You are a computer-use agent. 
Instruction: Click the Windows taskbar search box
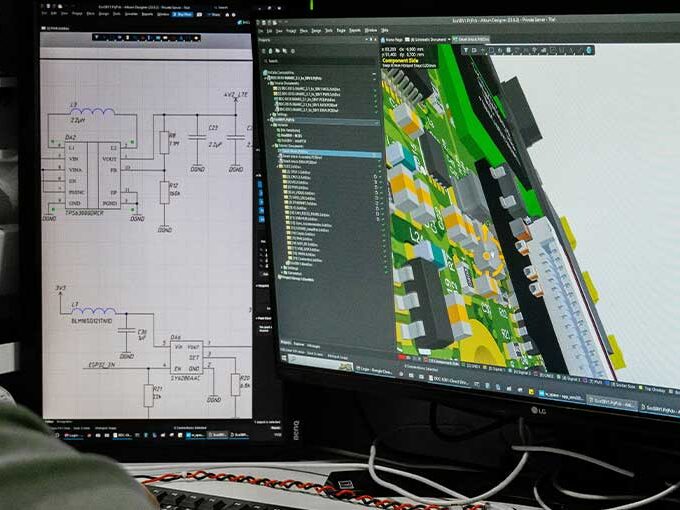pyautogui.click(x=320, y=362)
